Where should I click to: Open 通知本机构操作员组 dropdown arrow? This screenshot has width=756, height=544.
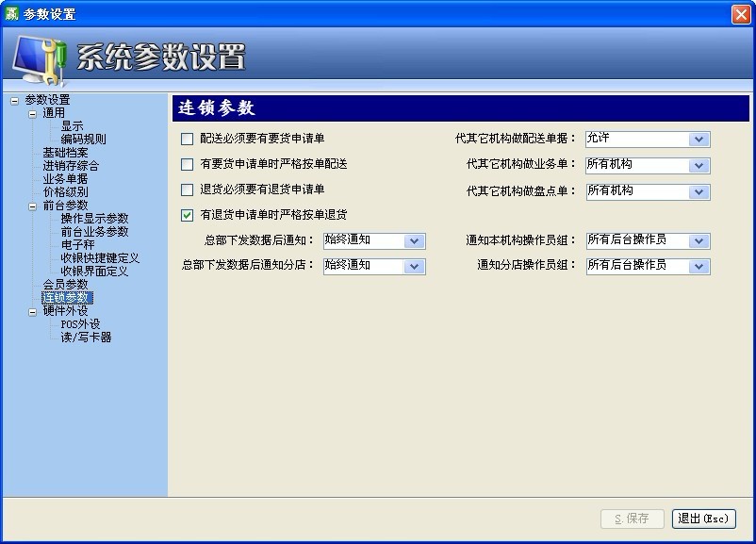[699, 240]
